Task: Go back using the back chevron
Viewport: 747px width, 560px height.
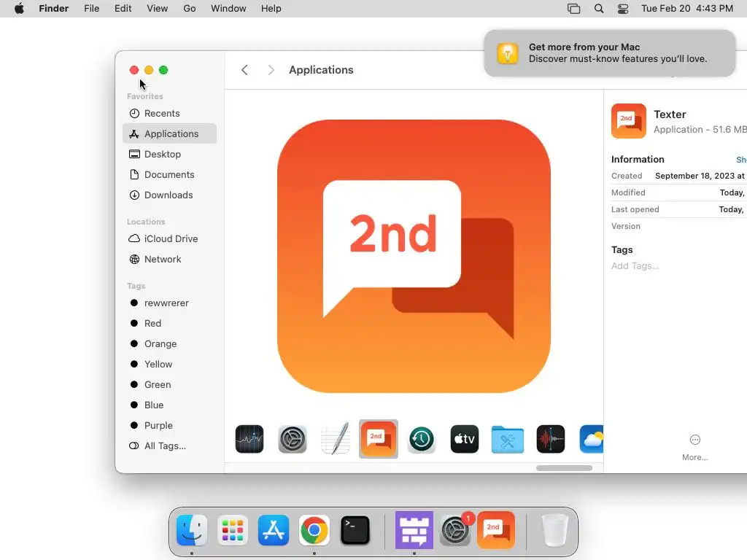Action: 244,70
